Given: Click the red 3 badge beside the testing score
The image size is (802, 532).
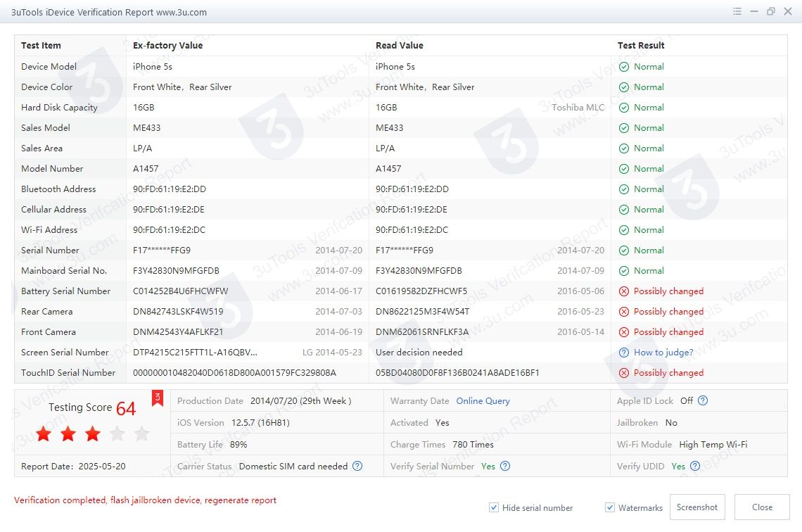Looking at the screenshot, I should coord(158,398).
